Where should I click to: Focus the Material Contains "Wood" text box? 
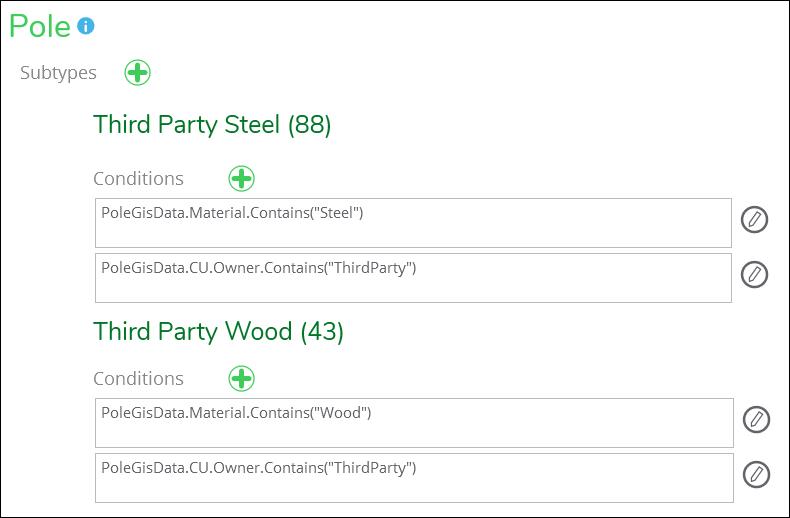pos(414,423)
